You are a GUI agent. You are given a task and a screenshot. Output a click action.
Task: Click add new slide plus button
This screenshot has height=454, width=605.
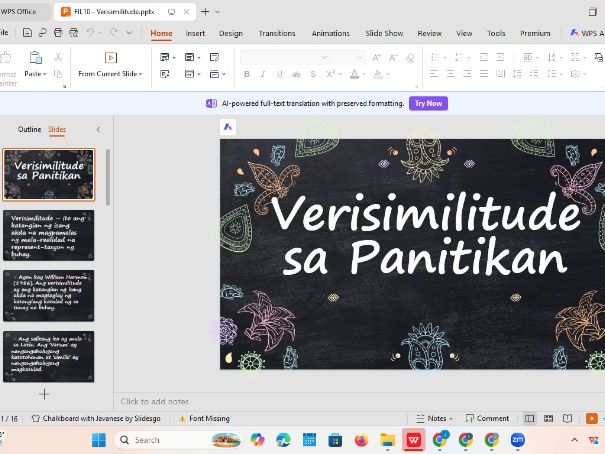tap(44, 394)
